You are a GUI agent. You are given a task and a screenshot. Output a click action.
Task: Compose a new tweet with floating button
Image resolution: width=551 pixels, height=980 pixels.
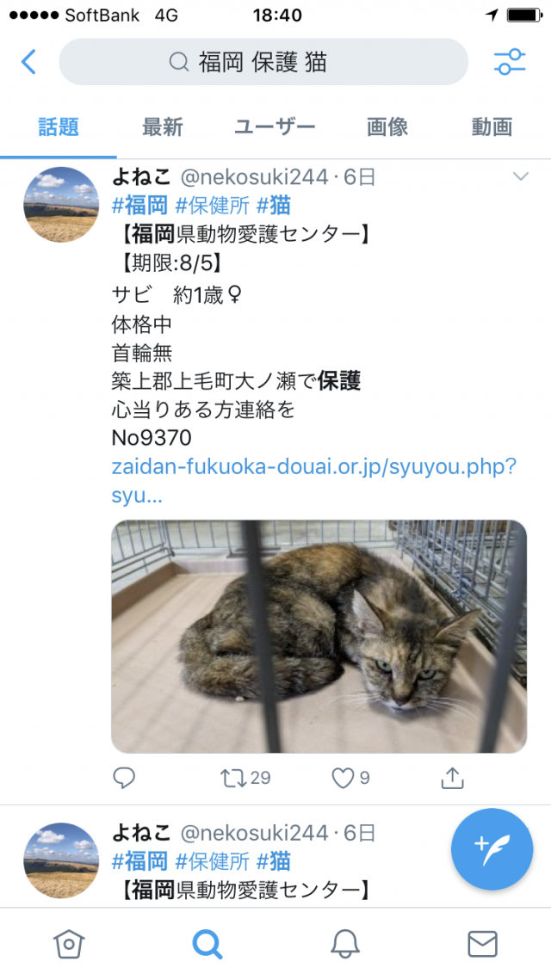(x=492, y=849)
